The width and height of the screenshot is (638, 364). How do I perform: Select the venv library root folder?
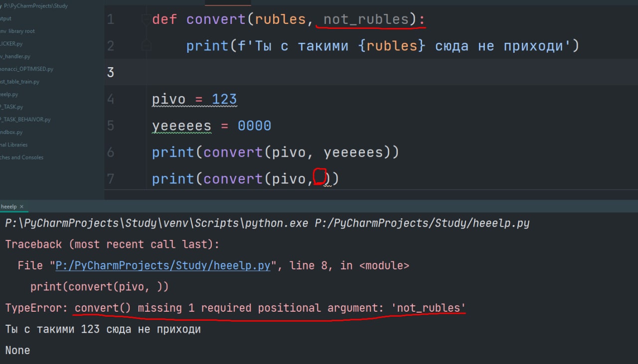[17, 31]
